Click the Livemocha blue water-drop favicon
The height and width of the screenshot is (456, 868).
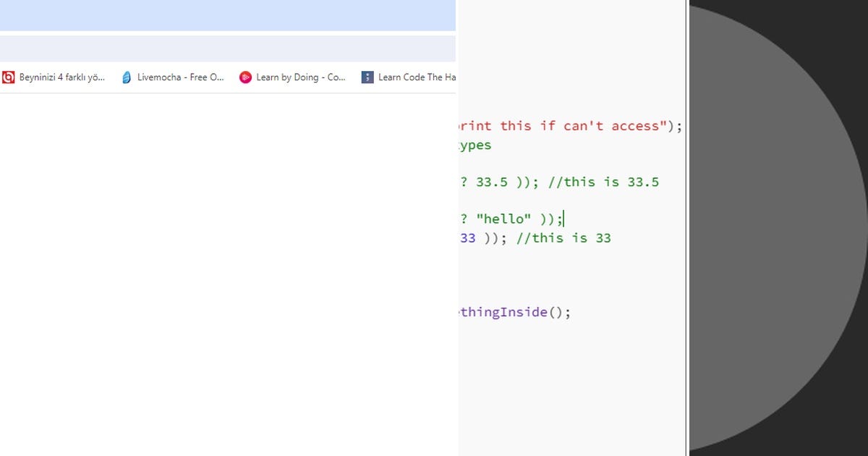coord(127,77)
